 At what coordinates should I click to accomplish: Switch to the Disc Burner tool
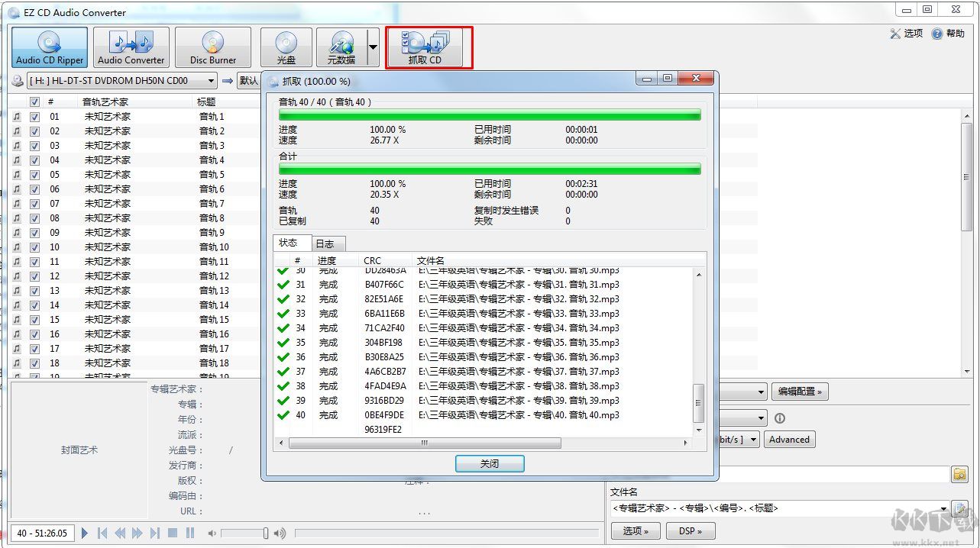coord(212,47)
